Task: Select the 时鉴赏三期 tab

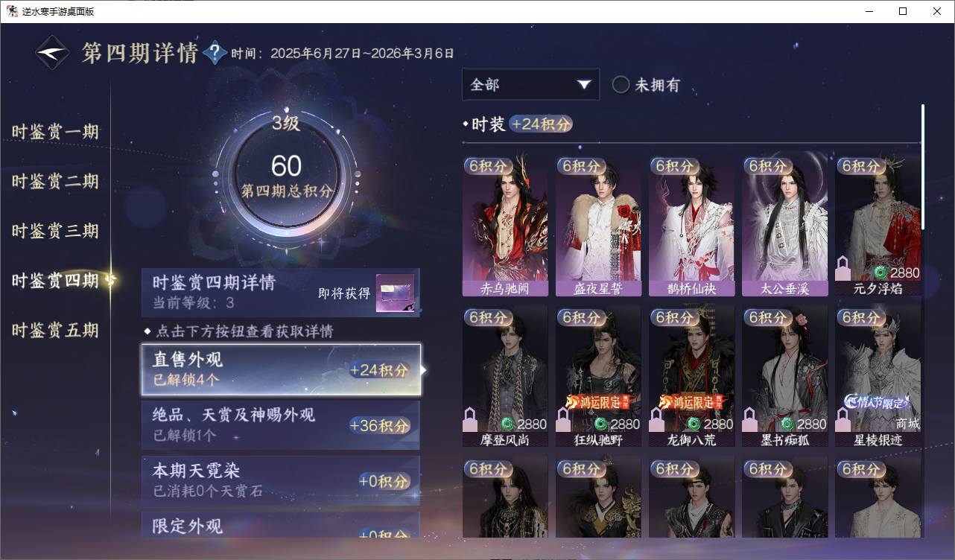Action: (55, 231)
